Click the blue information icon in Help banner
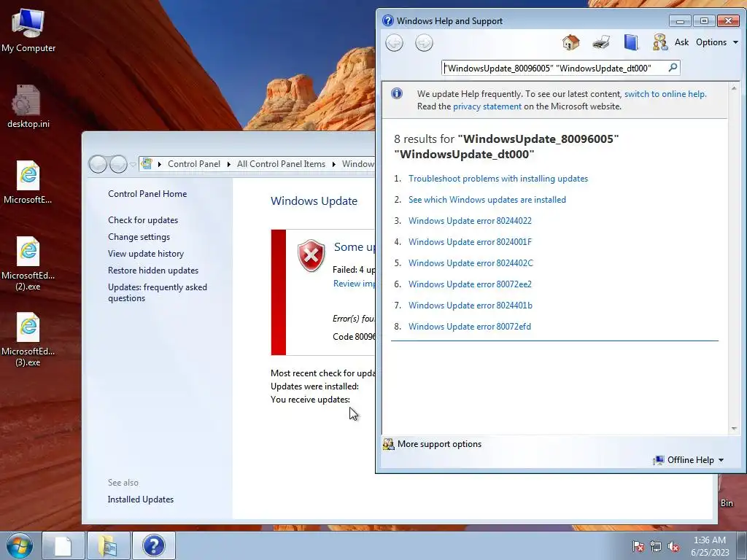 tap(397, 93)
